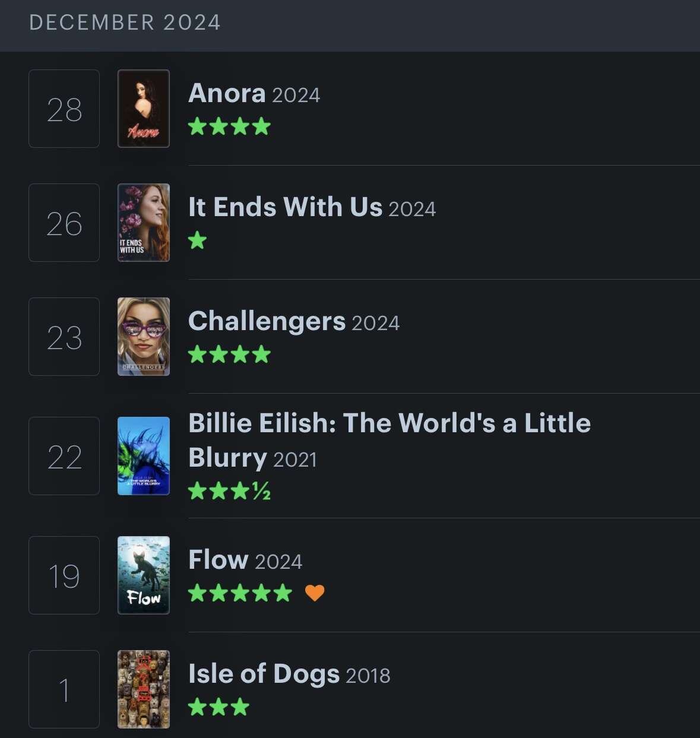Select the day 1 diary date box
The height and width of the screenshot is (738, 700).
coord(64,689)
